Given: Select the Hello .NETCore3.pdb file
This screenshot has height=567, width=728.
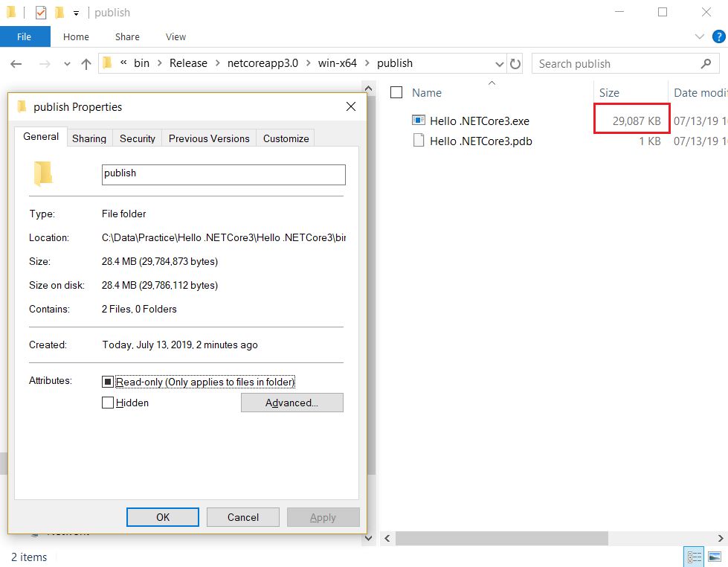Looking at the screenshot, I should tap(480, 141).
